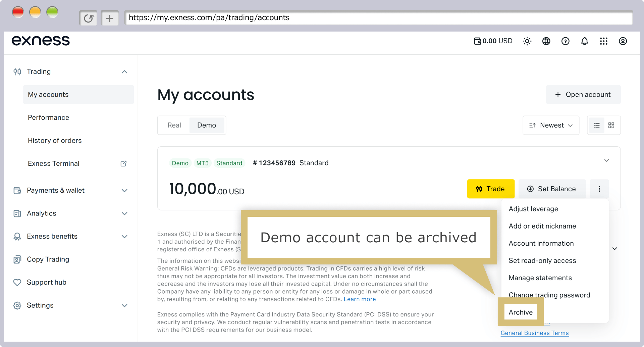Select Archive from the context menu
The width and height of the screenshot is (644, 347).
(521, 312)
